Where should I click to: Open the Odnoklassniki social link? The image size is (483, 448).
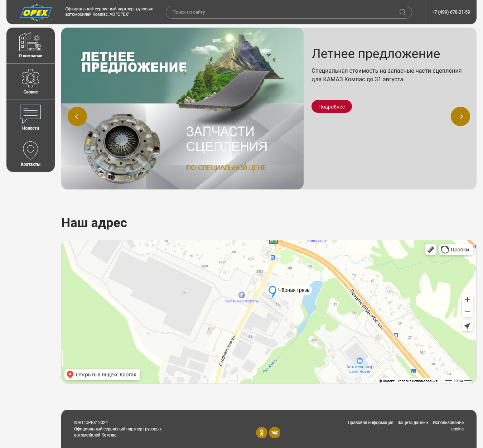pyautogui.click(x=262, y=433)
